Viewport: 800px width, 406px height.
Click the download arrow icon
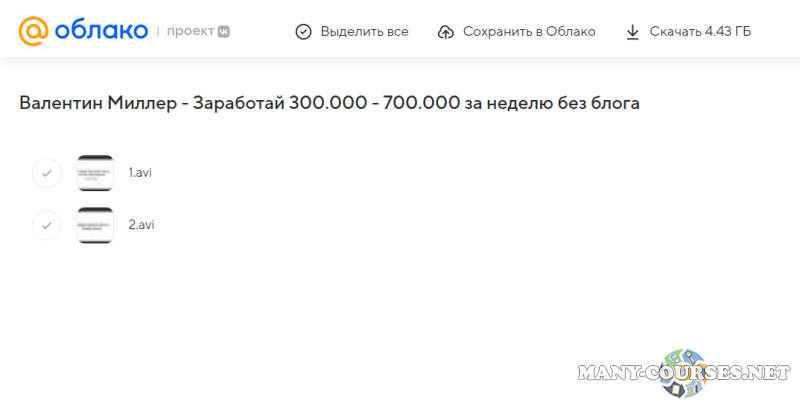tap(632, 32)
